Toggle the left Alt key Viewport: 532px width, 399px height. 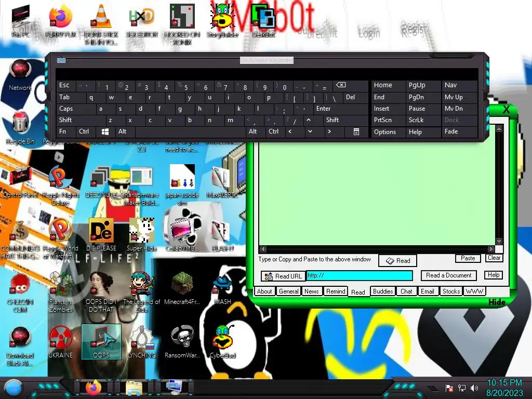(125, 131)
